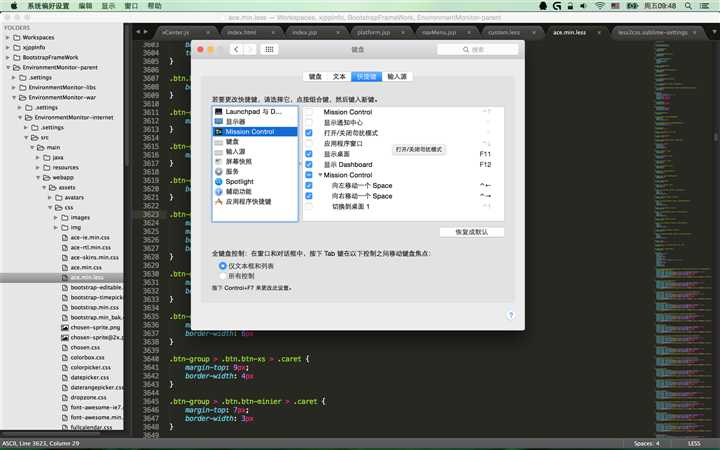Screen dimensions: 720x450
Task: Expand the EnvironmentMonitor-libs folder
Action: pyautogui.click(x=14, y=88)
